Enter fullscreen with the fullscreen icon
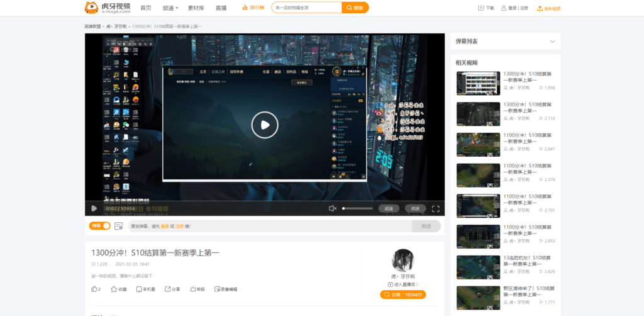 436,209
